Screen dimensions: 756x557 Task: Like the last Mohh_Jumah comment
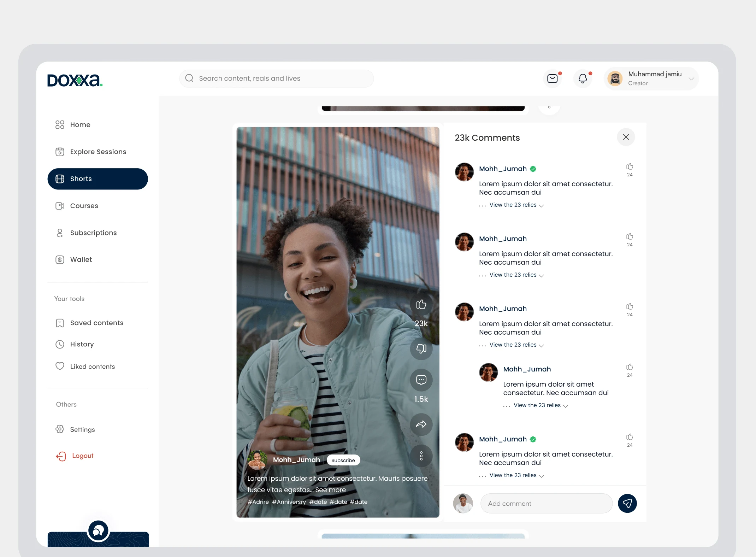pyautogui.click(x=630, y=437)
